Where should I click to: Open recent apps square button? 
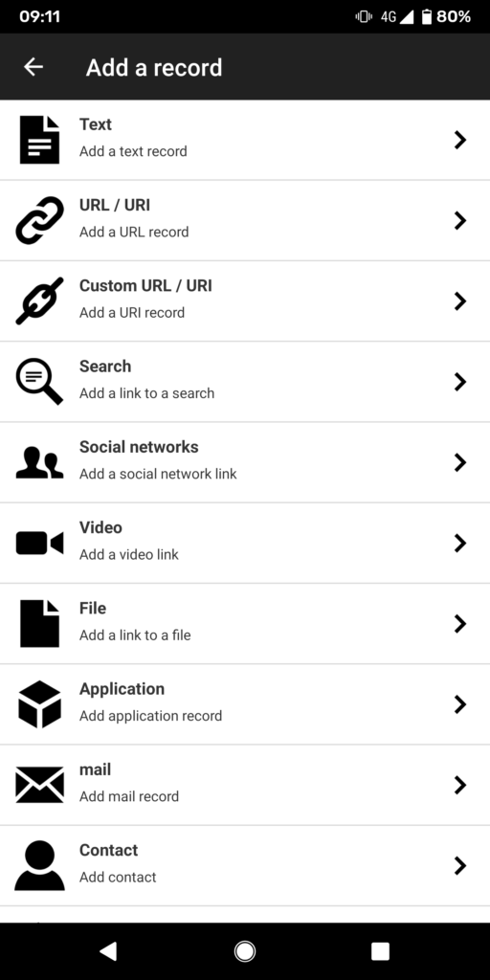(x=380, y=951)
